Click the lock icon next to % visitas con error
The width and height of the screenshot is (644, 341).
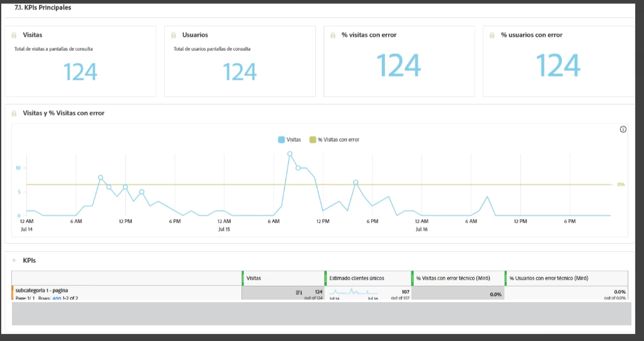(x=333, y=35)
